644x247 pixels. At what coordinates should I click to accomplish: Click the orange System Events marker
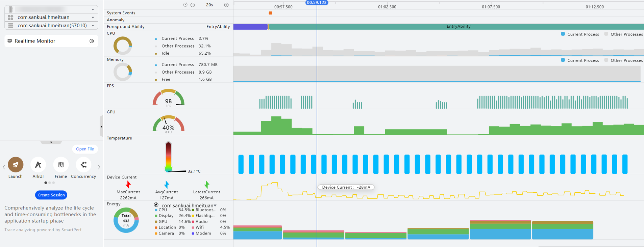tap(270, 13)
